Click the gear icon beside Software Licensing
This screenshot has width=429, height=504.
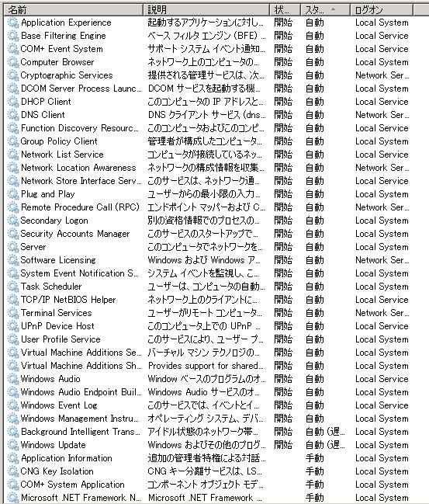pos(13,260)
